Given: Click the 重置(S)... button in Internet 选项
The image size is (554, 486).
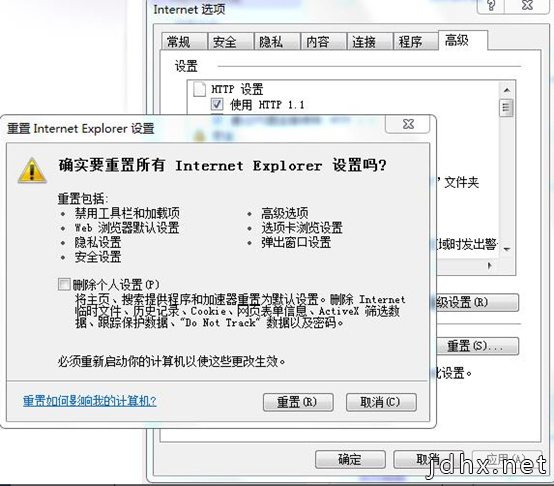Looking at the screenshot, I should tap(477, 346).
